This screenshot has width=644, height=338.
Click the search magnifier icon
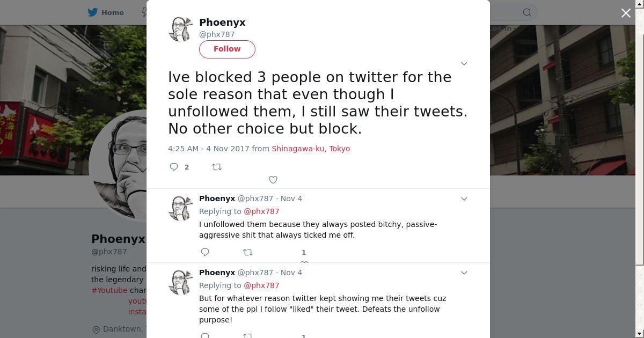tap(527, 12)
